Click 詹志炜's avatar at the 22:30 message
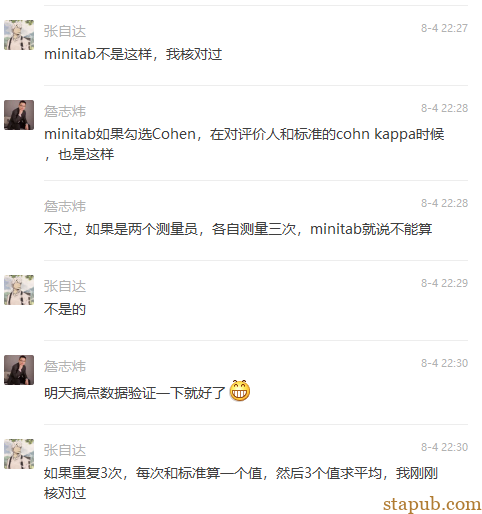Viewport: 482px width, 514px height. point(19,370)
